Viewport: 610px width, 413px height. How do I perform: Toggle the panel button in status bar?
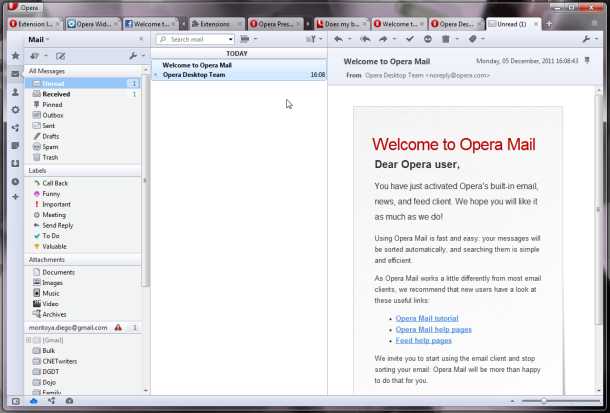click(x=16, y=401)
